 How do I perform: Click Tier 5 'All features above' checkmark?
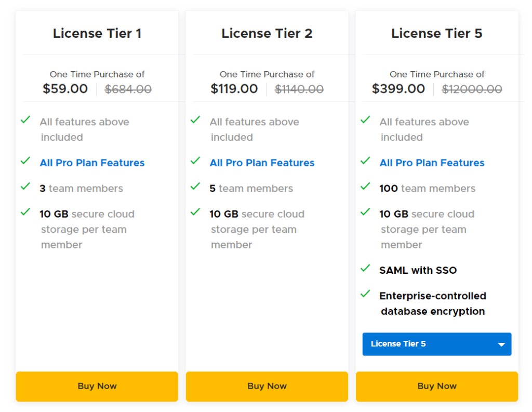[365, 119]
